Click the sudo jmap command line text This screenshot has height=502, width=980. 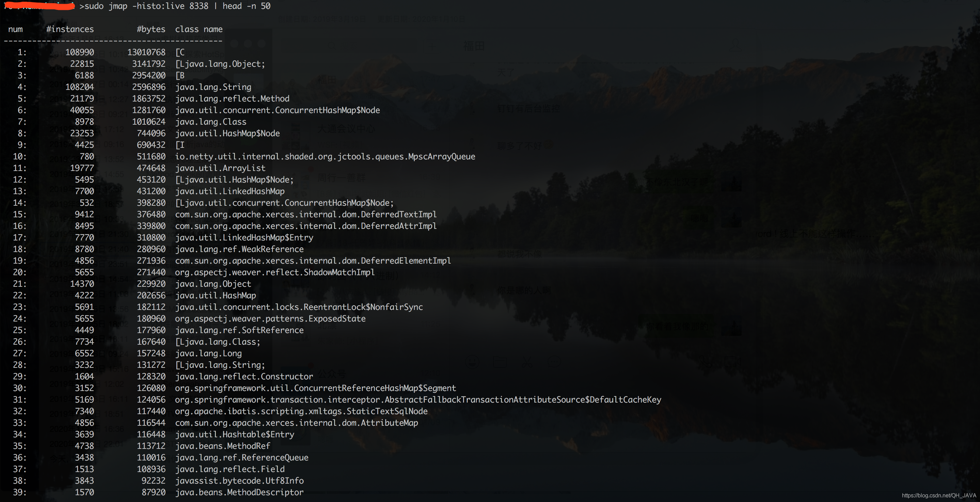tap(177, 6)
